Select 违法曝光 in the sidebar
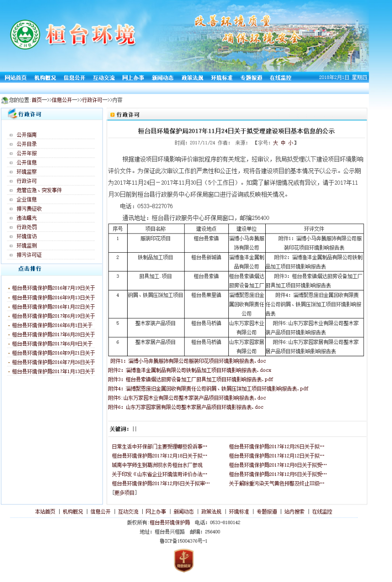 [27, 218]
